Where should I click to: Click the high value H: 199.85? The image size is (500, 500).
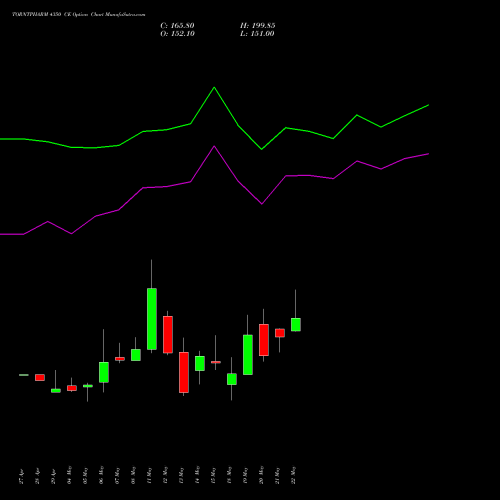pyautogui.click(x=258, y=26)
